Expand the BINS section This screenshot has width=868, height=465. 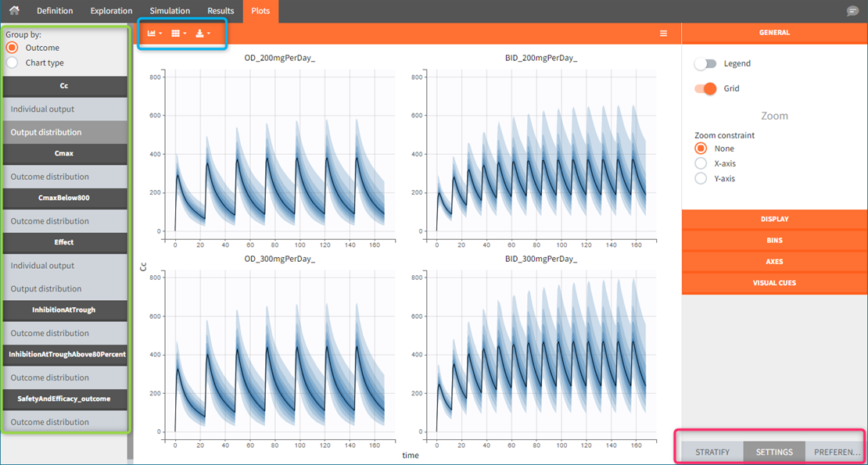point(774,240)
